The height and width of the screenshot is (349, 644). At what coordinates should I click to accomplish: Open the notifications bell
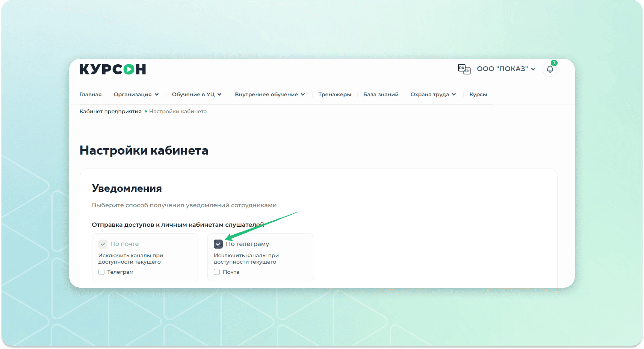tap(550, 69)
